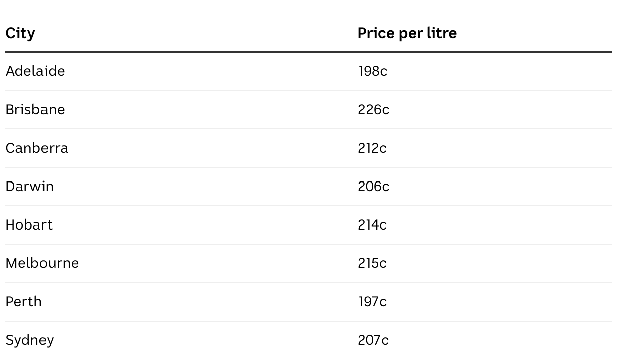Image resolution: width=617 pixels, height=364 pixels.
Task: Click the word City in the header
Action: (20, 33)
